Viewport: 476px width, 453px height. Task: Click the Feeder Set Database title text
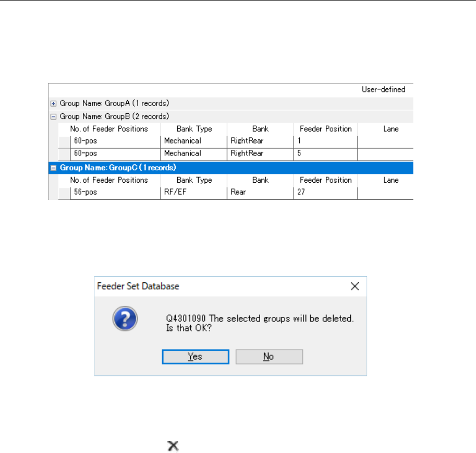pyautogui.click(x=138, y=286)
